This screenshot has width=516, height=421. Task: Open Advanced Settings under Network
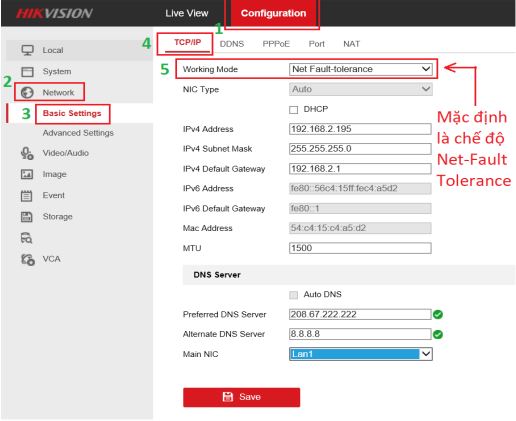click(78, 133)
